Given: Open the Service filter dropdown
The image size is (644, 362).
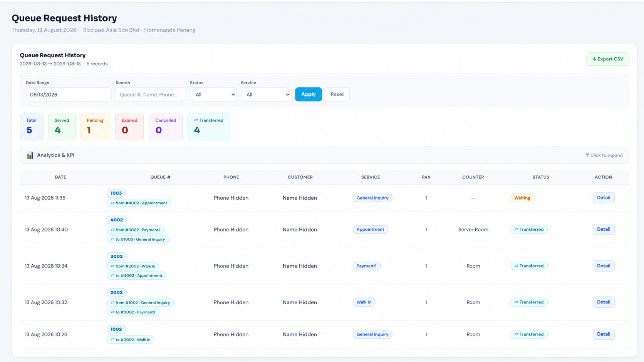Looking at the screenshot, I should (x=266, y=95).
